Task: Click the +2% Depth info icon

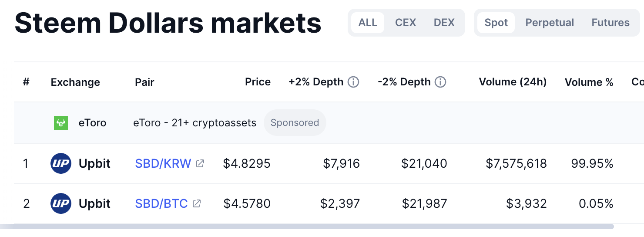Action: [x=353, y=82]
